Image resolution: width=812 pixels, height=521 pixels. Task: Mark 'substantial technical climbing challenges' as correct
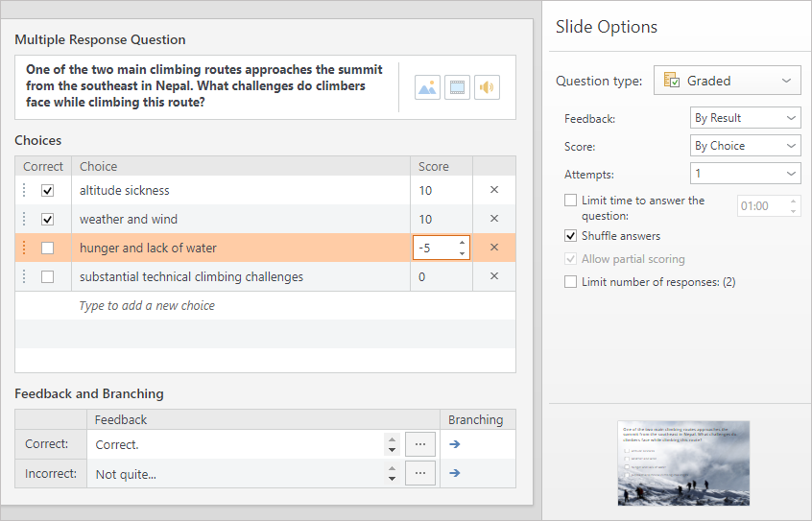[48, 276]
